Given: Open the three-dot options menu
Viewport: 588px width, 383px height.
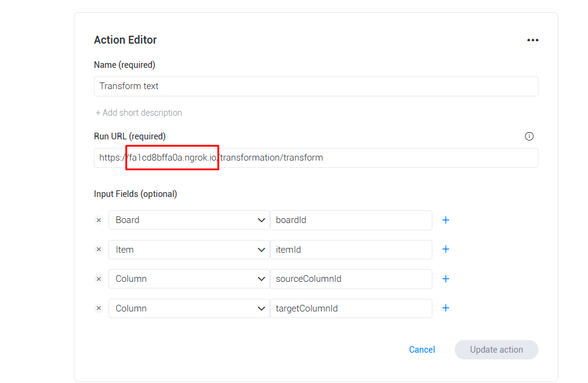Looking at the screenshot, I should [x=532, y=40].
